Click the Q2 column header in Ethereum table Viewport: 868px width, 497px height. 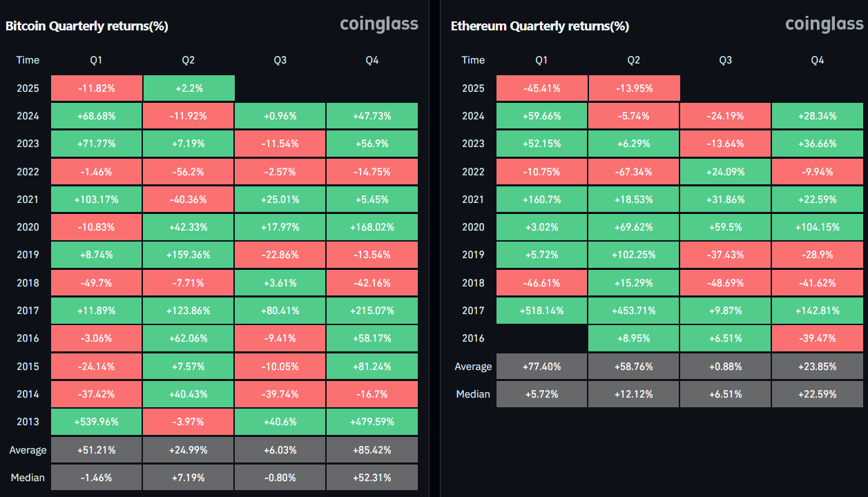tap(634, 60)
